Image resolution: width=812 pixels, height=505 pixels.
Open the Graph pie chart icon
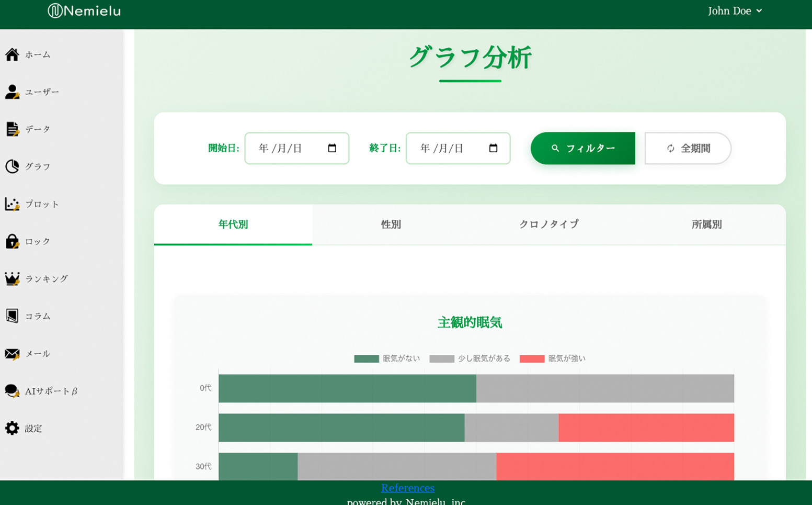[12, 166]
